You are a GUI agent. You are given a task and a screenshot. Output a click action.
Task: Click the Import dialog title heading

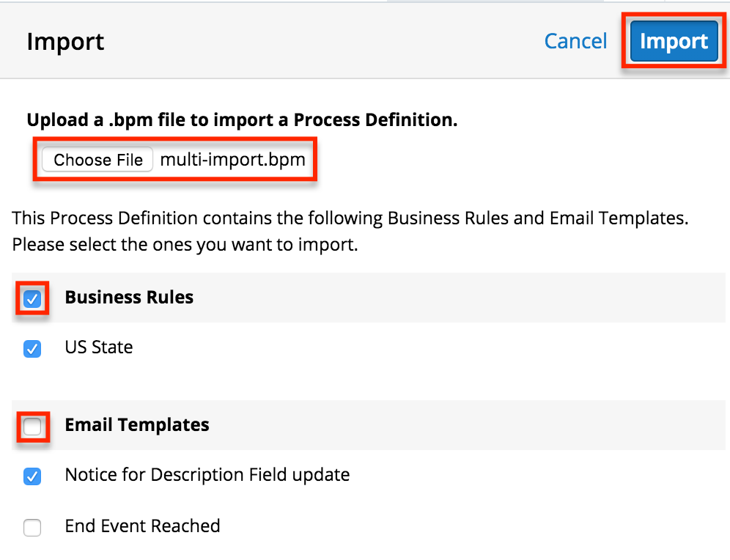click(65, 42)
